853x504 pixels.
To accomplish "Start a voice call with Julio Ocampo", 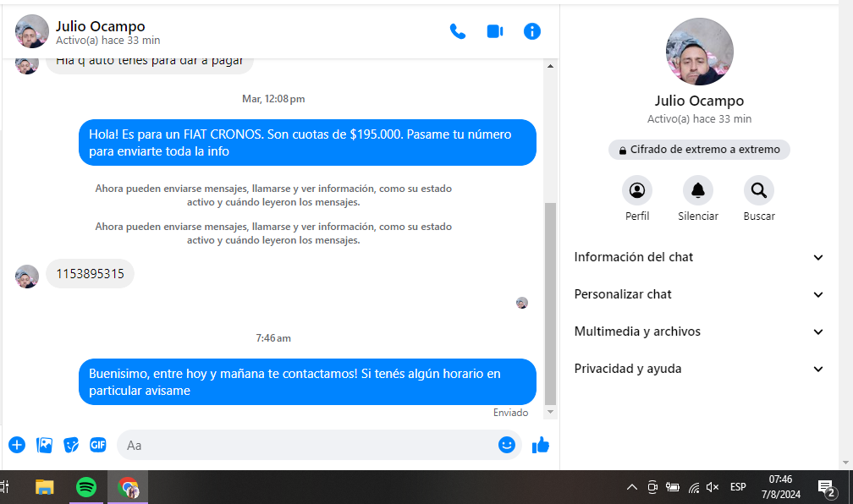I will point(458,31).
